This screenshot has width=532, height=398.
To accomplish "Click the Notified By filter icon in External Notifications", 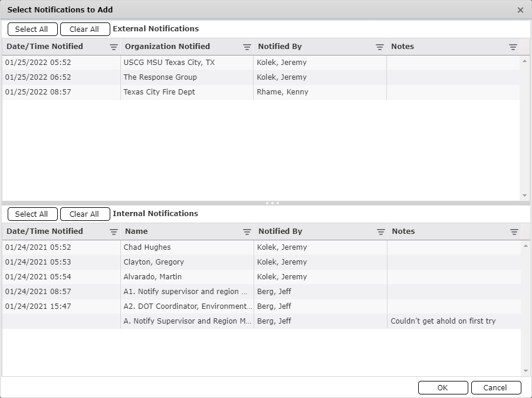I will point(380,47).
